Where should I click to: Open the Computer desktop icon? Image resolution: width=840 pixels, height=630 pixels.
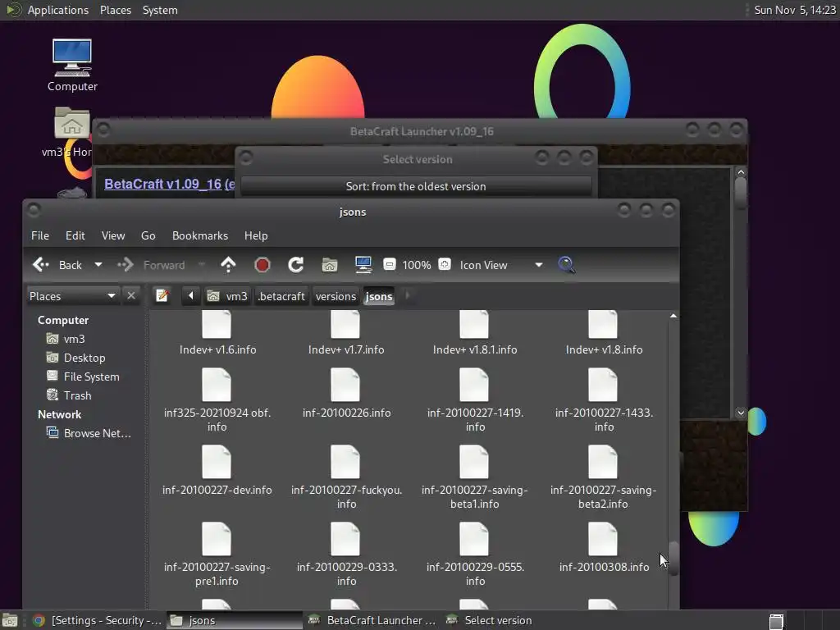72,66
